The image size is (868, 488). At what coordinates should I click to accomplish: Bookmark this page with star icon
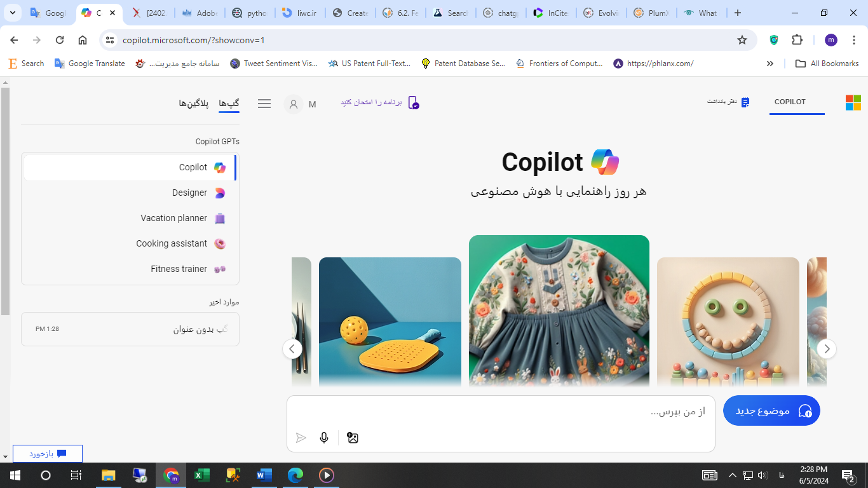(x=742, y=40)
